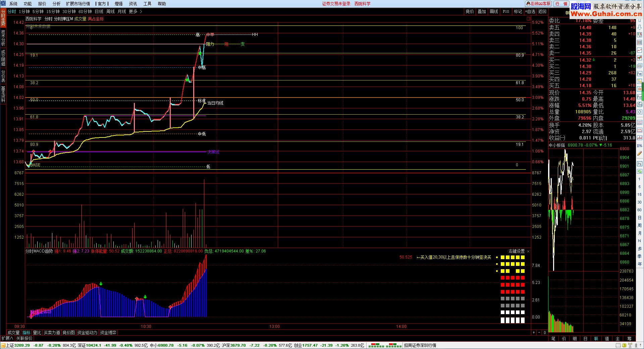The image size is (644, 349).
Task: Switch to 买卖力道 bottom tab
Action: [52, 333]
